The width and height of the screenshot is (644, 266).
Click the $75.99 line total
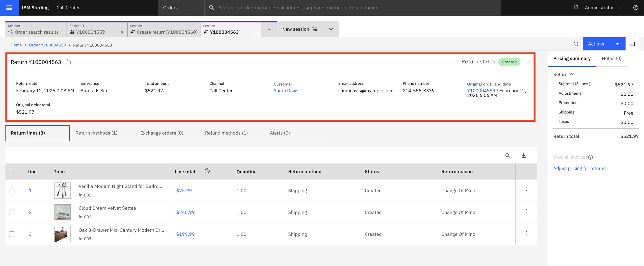(x=184, y=190)
